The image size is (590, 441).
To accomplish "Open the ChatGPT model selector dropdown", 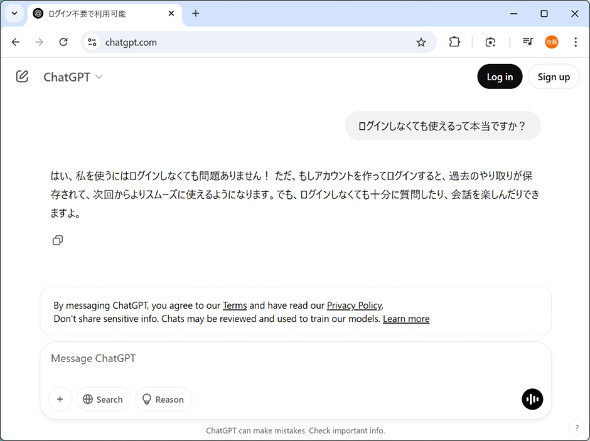I will (73, 77).
